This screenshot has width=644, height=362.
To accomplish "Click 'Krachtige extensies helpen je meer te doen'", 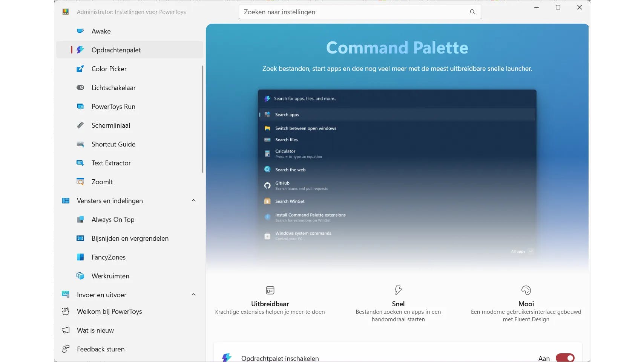I will (x=270, y=312).
